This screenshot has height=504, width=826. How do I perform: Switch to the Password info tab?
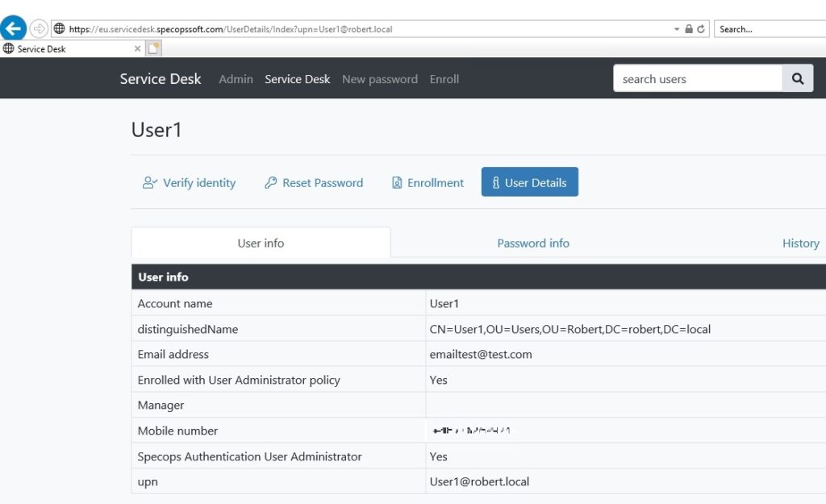[x=533, y=243]
